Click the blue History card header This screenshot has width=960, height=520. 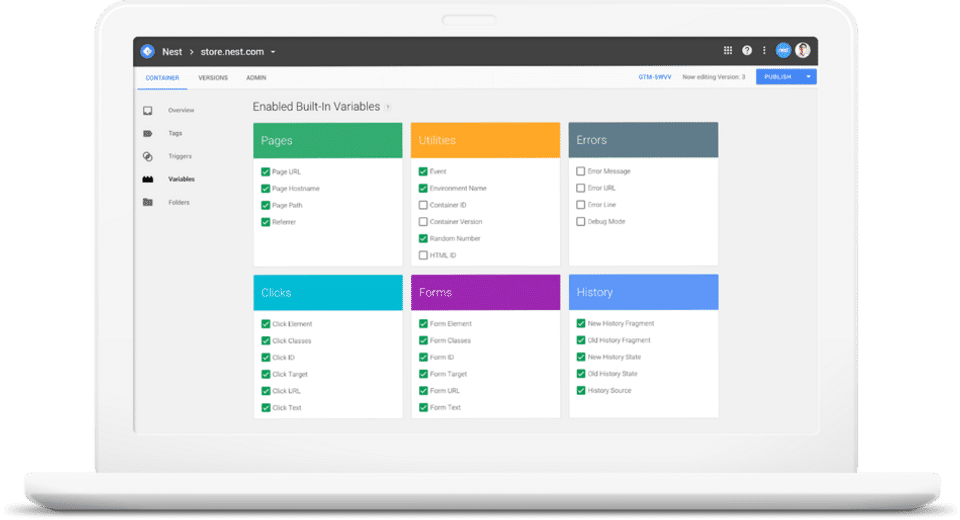643,292
